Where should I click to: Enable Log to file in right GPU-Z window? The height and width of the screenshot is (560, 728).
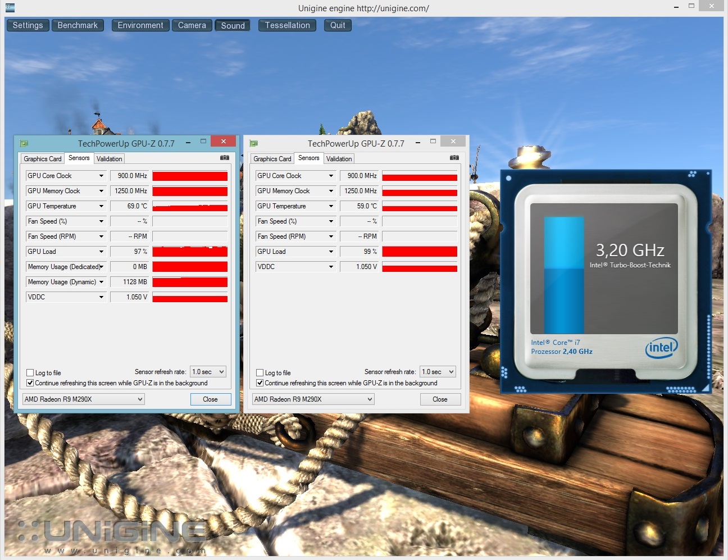point(260,373)
